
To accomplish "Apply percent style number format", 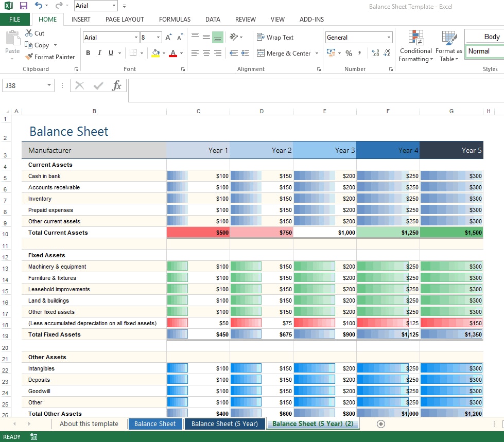I will click(x=349, y=53).
